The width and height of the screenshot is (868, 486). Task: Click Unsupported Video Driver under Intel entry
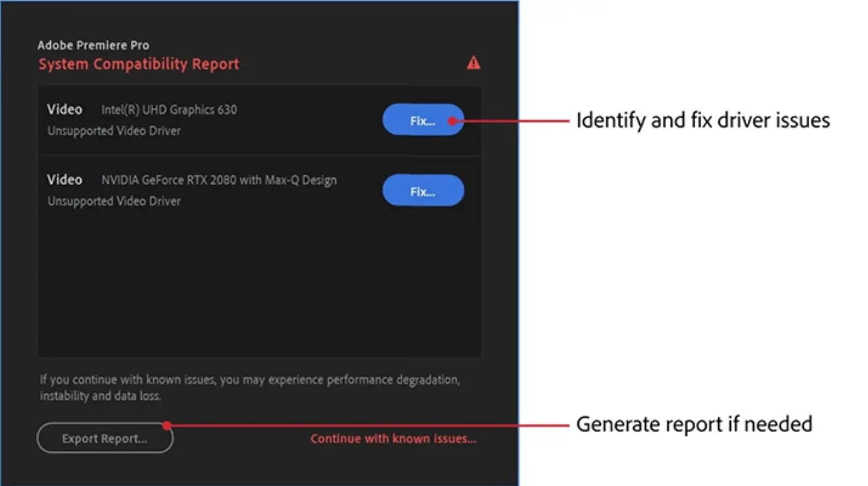click(113, 131)
